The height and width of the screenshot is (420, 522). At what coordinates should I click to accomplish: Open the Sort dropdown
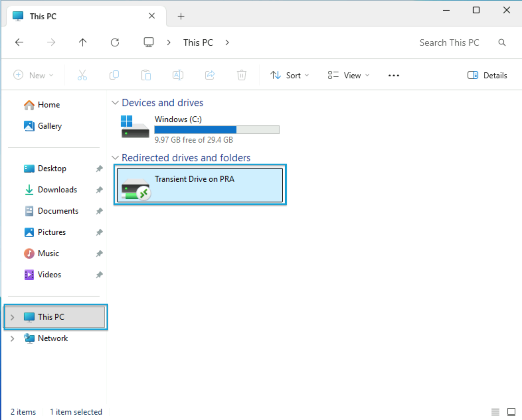coord(290,76)
